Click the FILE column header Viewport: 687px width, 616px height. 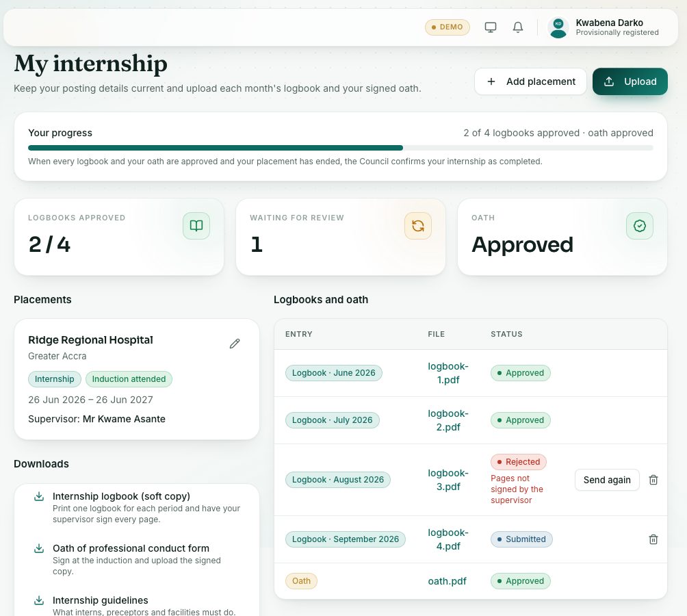point(437,334)
